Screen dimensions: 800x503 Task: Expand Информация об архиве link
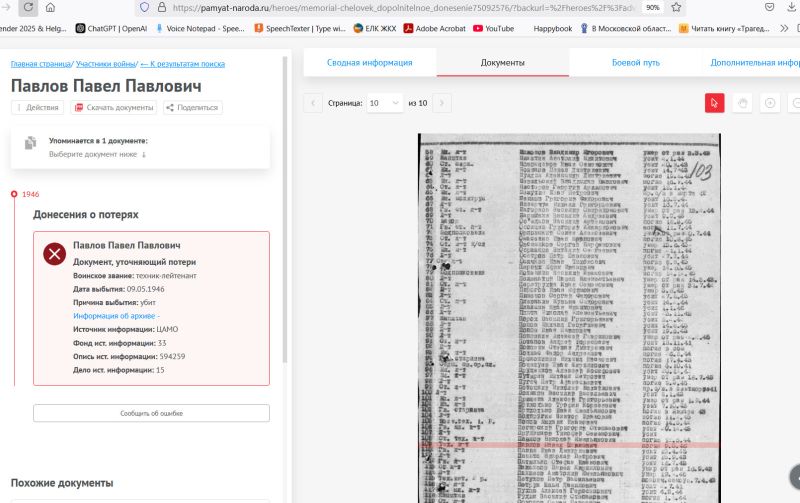click(x=116, y=316)
